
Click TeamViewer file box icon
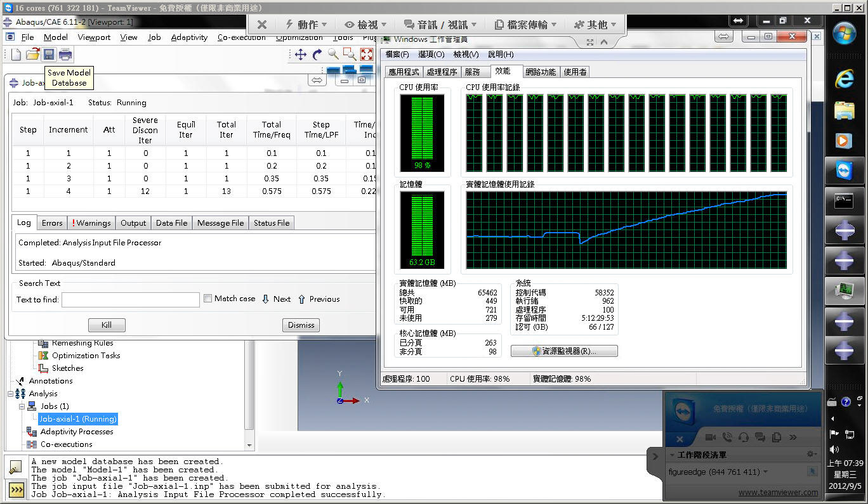[776, 437]
